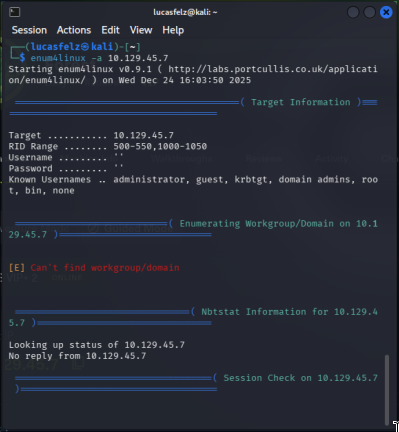Open the Edit menu
The height and width of the screenshot is (432, 399).
(x=110, y=30)
